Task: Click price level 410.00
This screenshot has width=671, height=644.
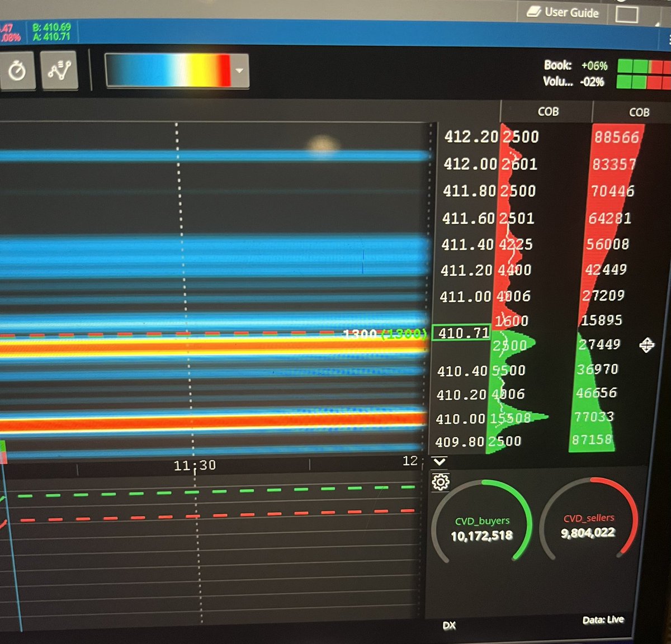Action: 461,419
